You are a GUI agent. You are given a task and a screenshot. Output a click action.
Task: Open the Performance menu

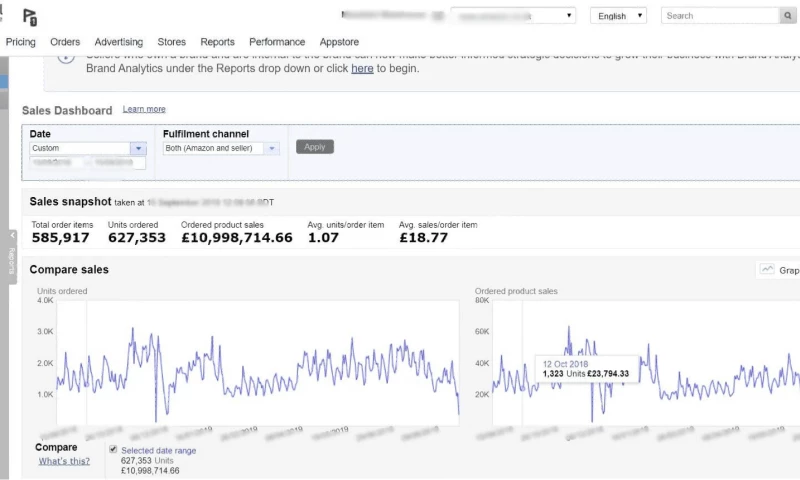click(x=277, y=42)
